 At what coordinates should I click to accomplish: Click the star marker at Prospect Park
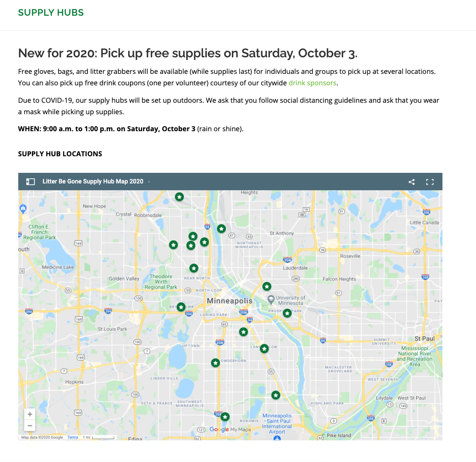click(x=287, y=313)
